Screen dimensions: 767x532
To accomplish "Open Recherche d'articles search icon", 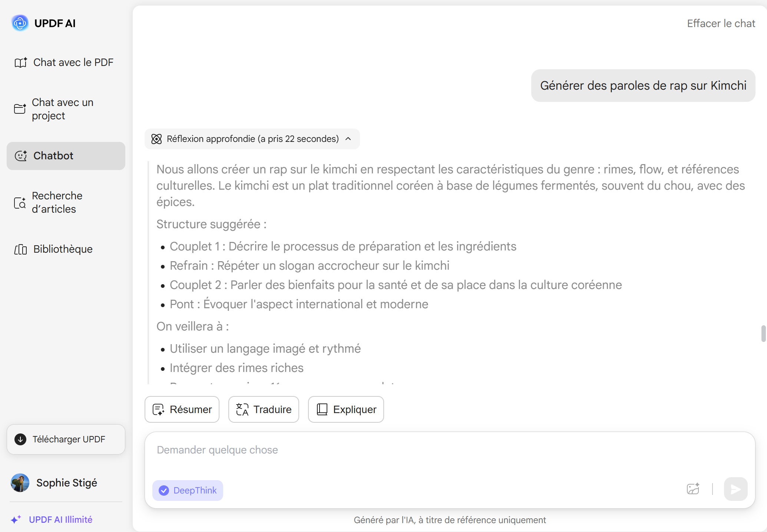I will pyautogui.click(x=20, y=203).
